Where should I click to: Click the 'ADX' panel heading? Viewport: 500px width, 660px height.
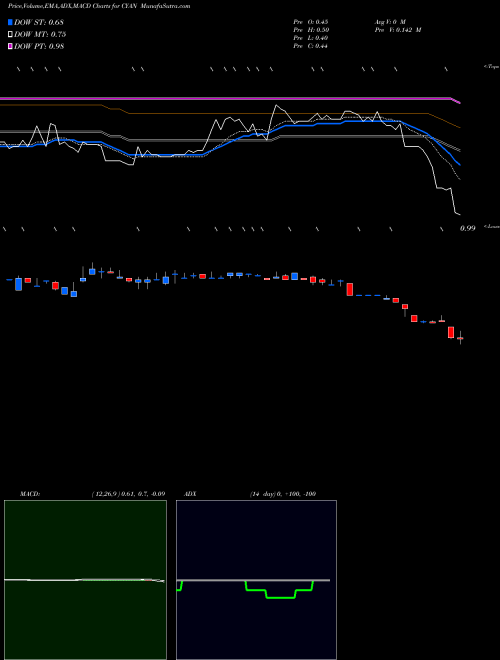click(190, 494)
